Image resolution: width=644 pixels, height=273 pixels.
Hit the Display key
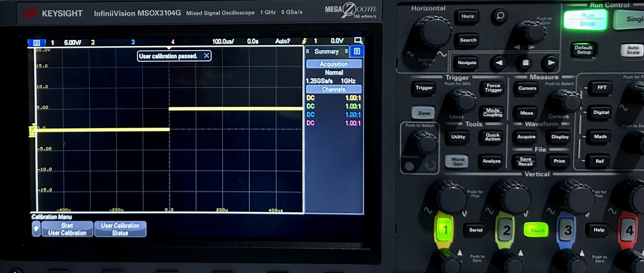(x=560, y=137)
